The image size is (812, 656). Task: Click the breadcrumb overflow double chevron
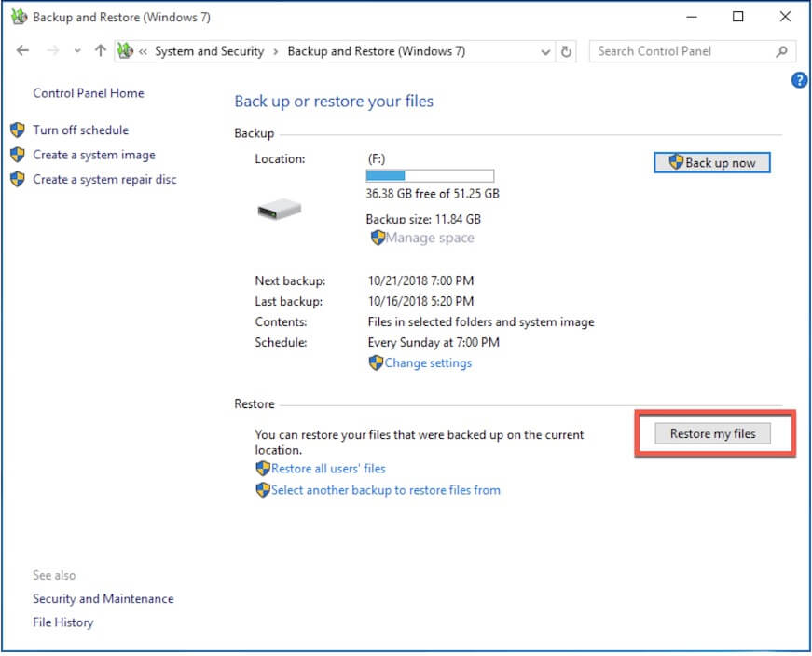143,51
